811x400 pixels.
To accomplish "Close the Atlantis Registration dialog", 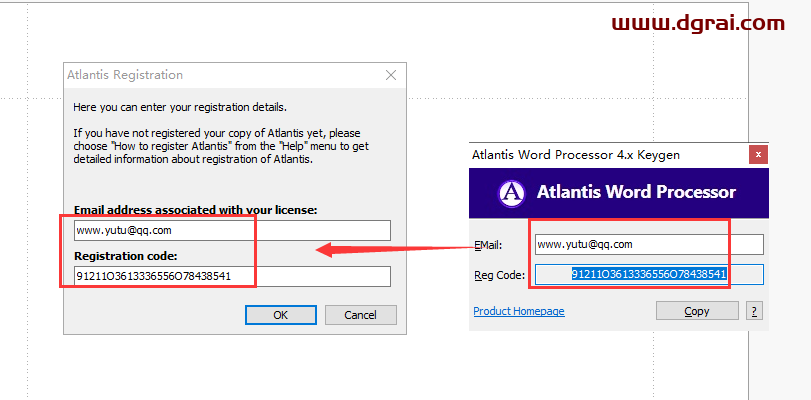I will click(391, 75).
